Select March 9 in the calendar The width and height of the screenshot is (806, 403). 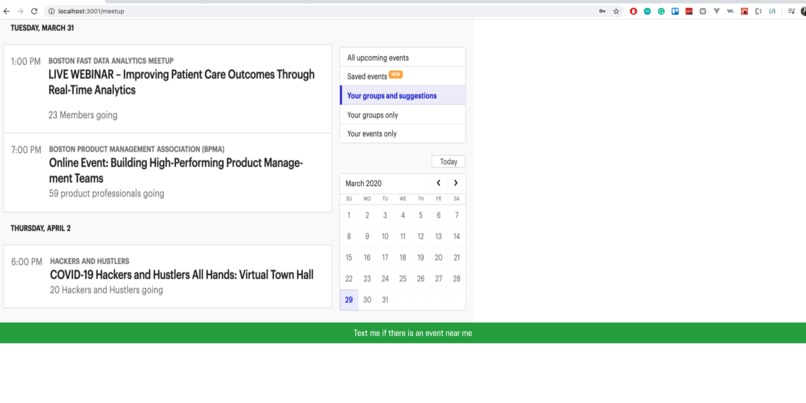(367, 236)
